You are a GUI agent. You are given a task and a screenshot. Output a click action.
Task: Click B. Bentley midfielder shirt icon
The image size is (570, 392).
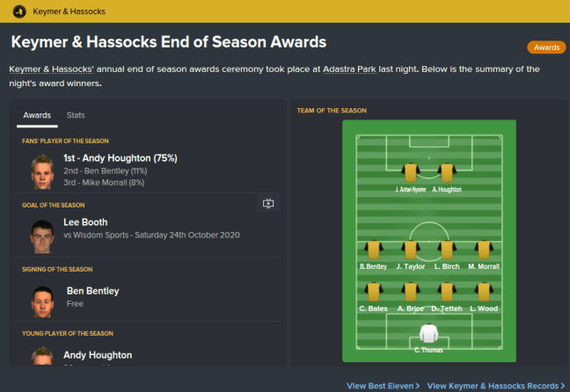coord(374,250)
